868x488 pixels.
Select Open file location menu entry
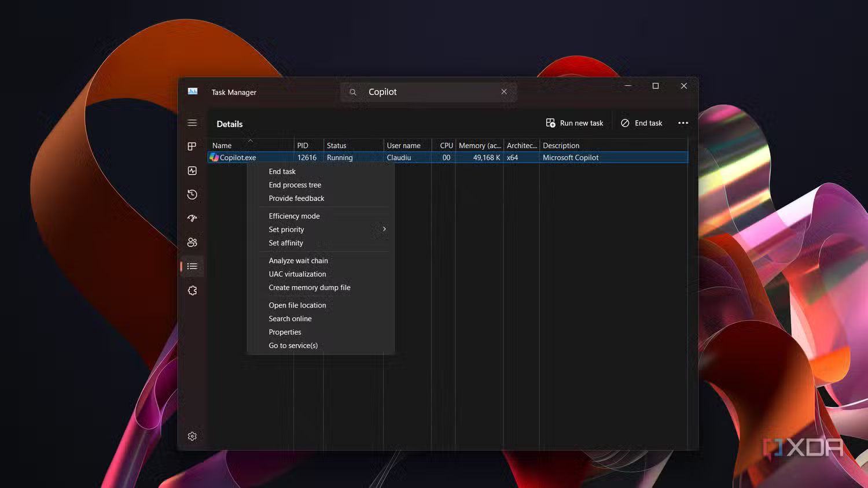pyautogui.click(x=297, y=305)
